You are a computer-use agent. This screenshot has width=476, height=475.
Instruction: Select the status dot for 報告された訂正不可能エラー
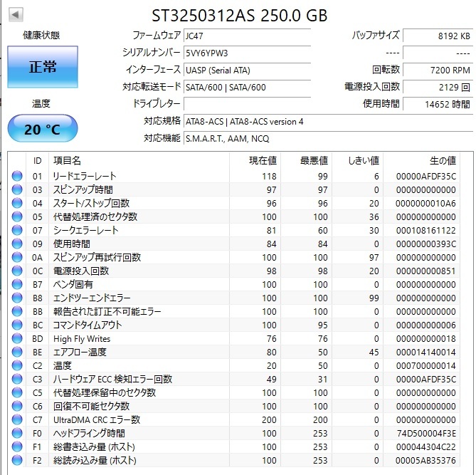tap(17, 311)
